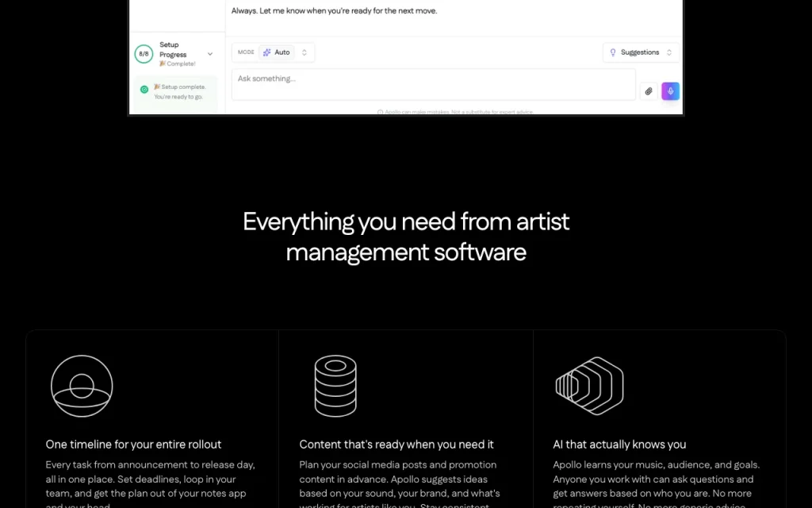
Task: Click the "Everything you need from artist management software" heading
Action: (x=406, y=237)
